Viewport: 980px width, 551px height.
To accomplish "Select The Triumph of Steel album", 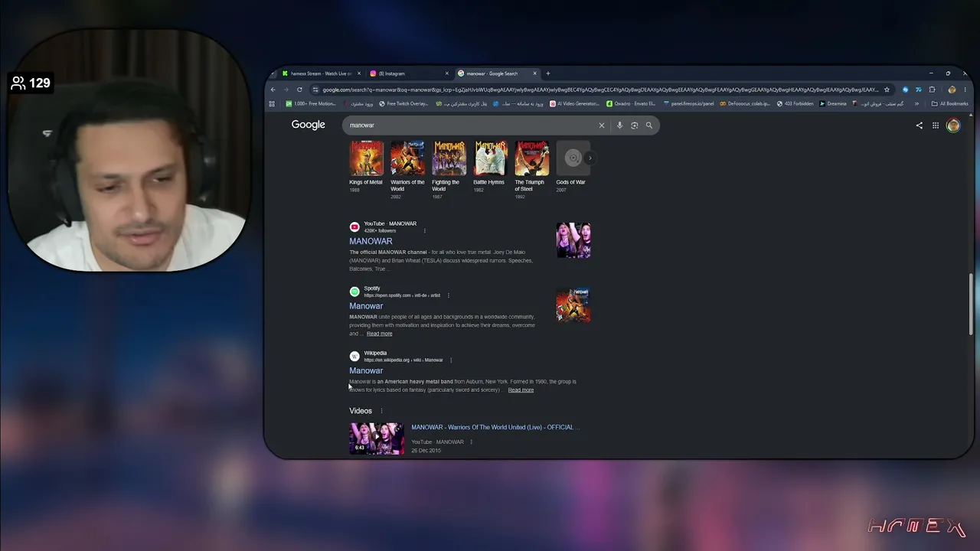I will point(531,158).
